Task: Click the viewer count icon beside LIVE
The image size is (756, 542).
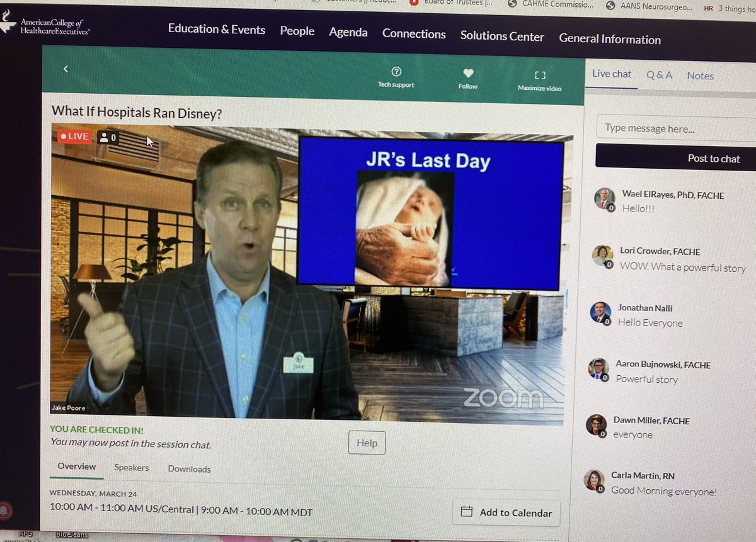Action: coord(108,137)
